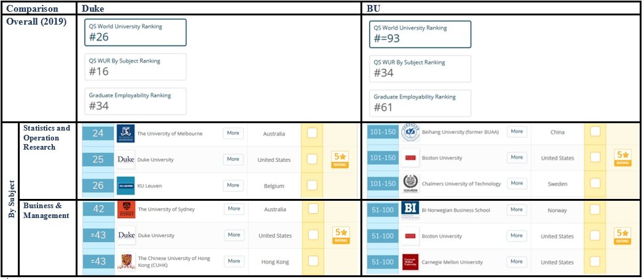Open The Chinese University of Hong Kong link

pyautogui.click(x=173, y=261)
